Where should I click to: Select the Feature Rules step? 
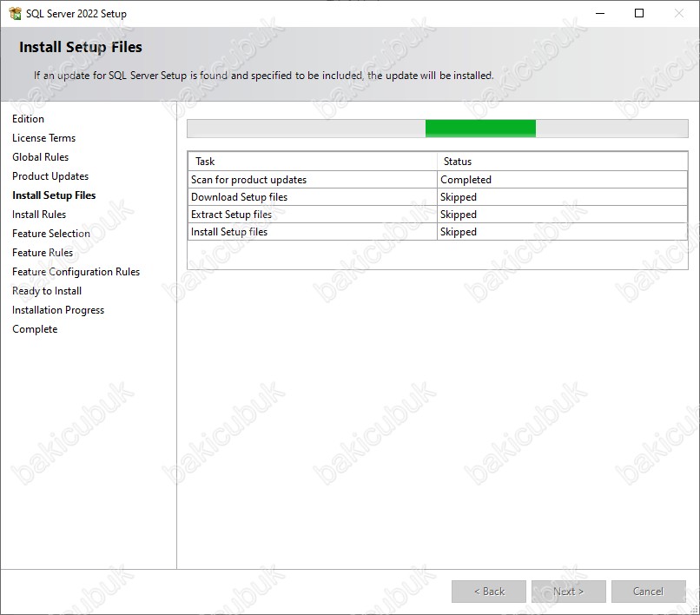click(x=43, y=253)
